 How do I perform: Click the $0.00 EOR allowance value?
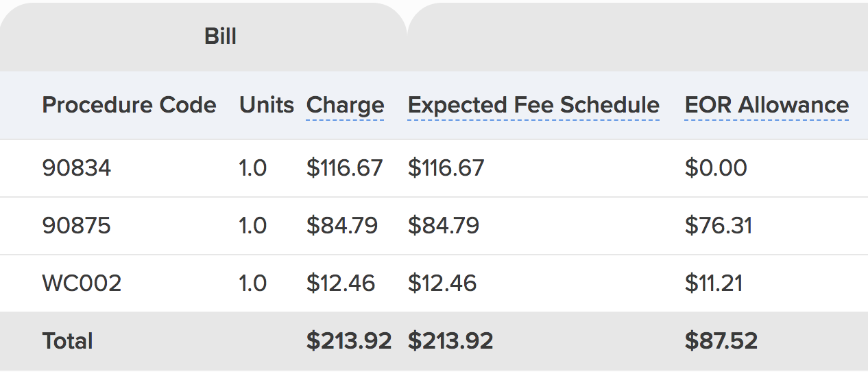point(716,168)
